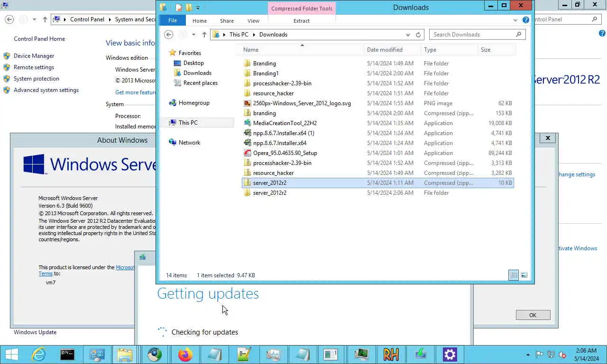Refresh the Downloads folder

(418, 35)
